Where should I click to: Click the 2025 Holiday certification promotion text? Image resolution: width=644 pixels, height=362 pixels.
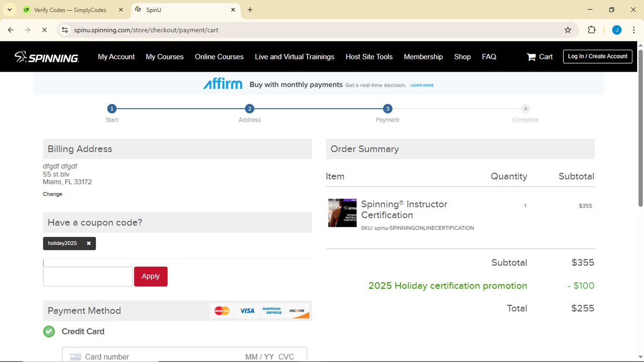447,286
